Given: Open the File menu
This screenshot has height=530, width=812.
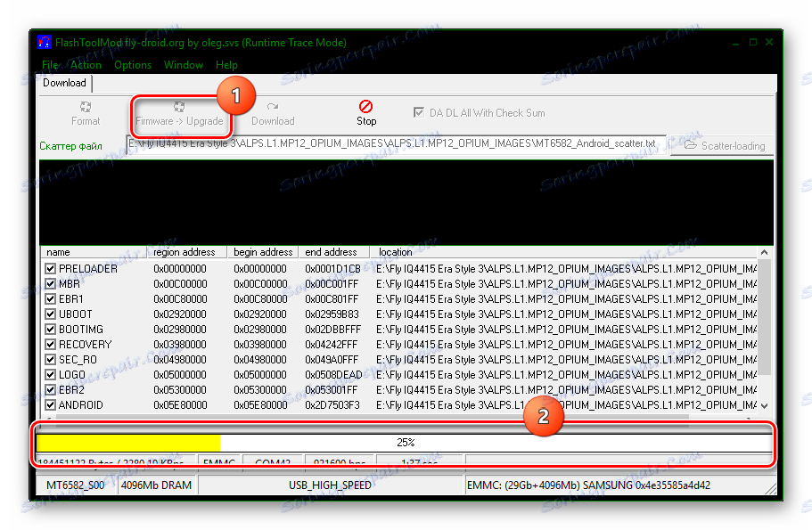Looking at the screenshot, I should [x=50, y=65].
